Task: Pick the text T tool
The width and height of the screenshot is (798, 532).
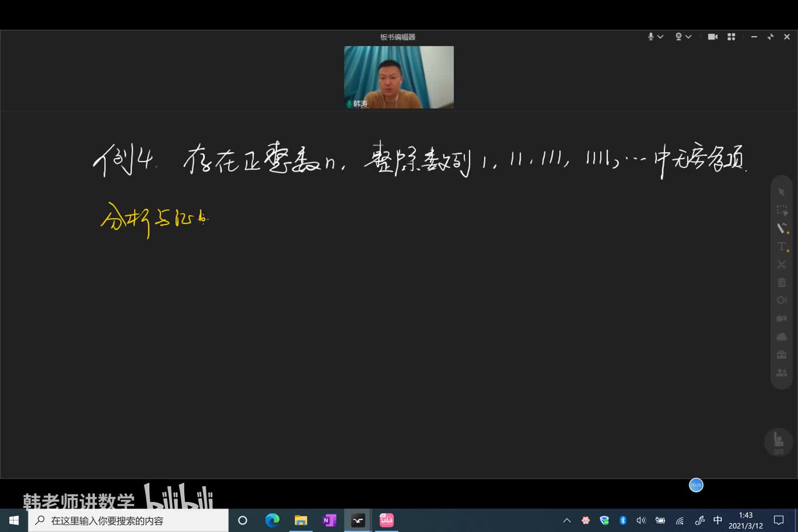Action: 781,246
